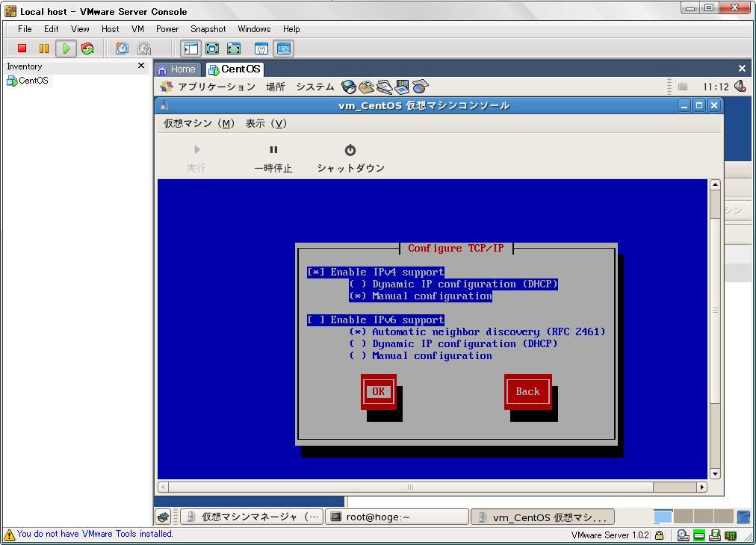Viewport: 756px width, 545px height.
Task: Click the console horizontal scrollbar left arrow
Action: pos(164,487)
